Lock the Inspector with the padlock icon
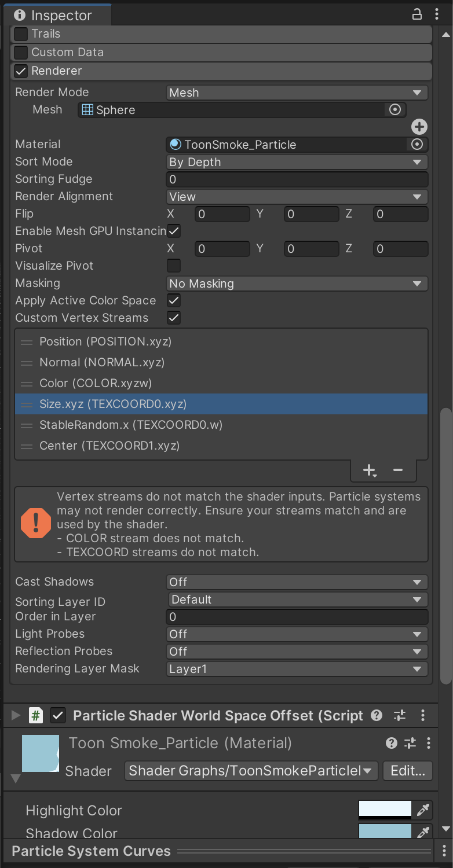 [417, 13]
